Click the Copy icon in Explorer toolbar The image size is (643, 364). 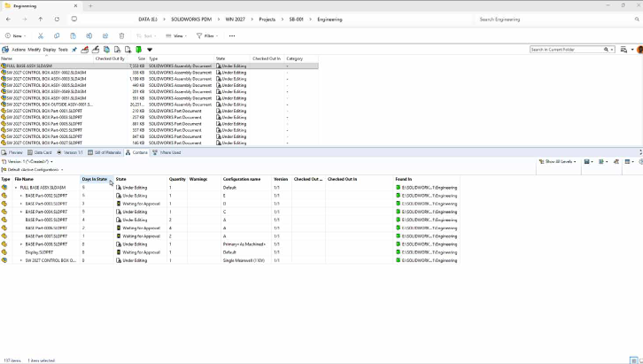pos(57,36)
